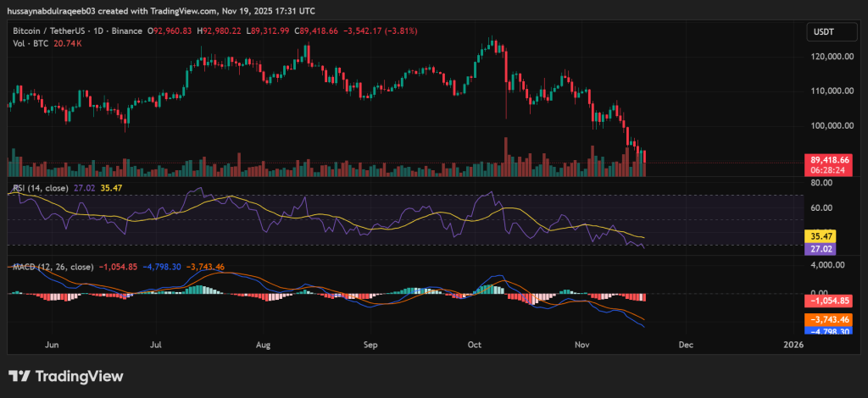Click the red 89,418.66 current price tag
The height and width of the screenshot is (398, 868).
830,159
